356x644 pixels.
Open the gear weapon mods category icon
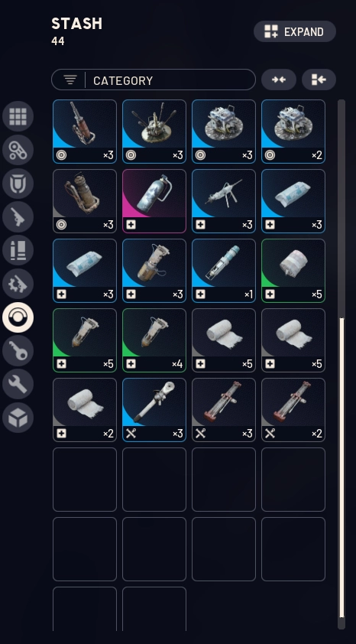[x=18, y=284]
